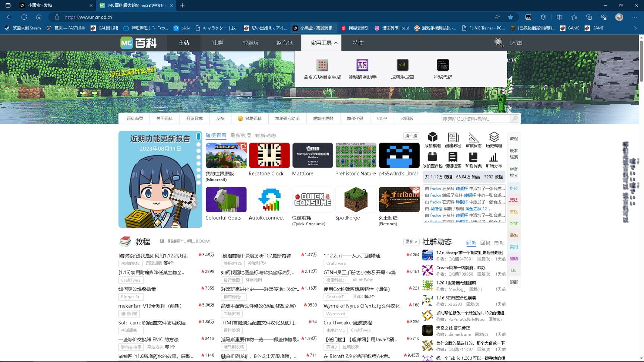
Task: Open the 天空之城 音乐修正 community post
Action: coord(453,328)
